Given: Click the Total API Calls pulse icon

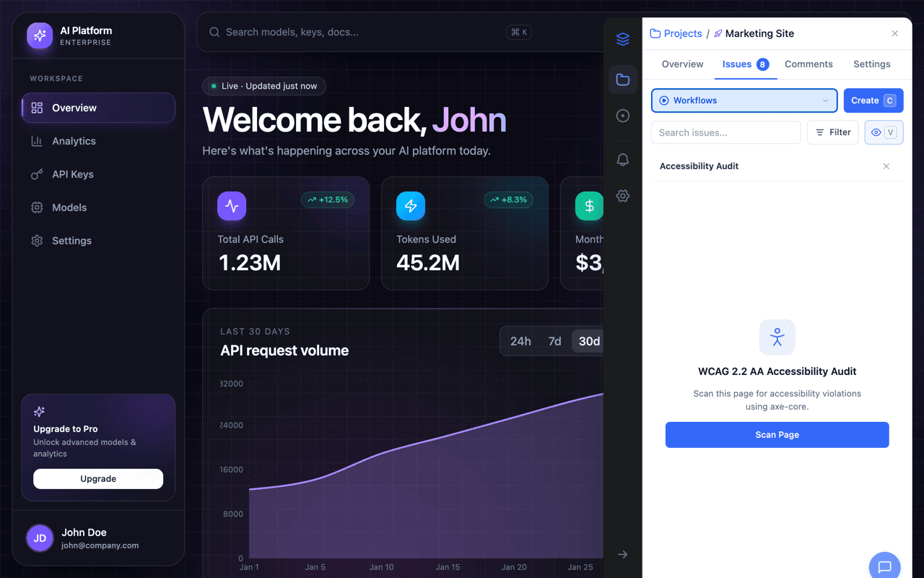Looking at the screenshot, I should 232,206.
